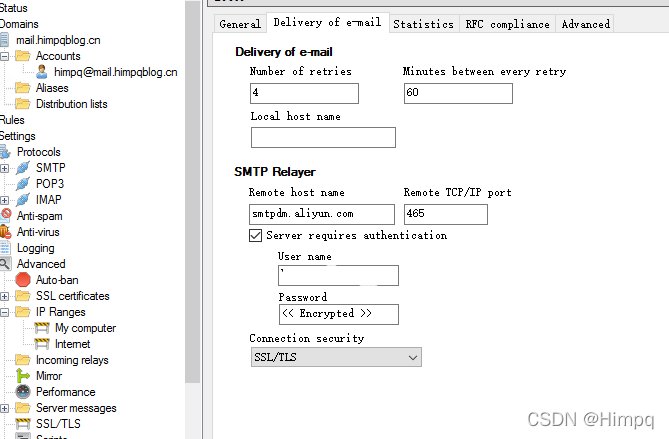Click the Number of retries field

click(x=304, y=93)
